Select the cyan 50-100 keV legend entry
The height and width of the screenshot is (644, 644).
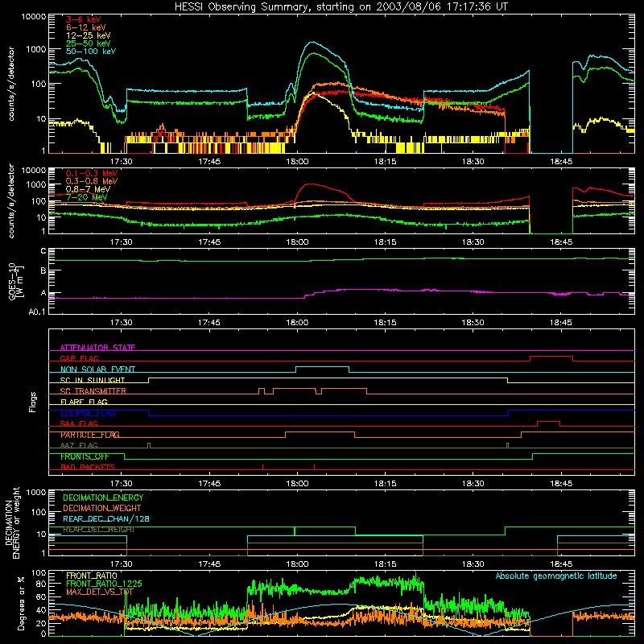click(x=91, y=51)
